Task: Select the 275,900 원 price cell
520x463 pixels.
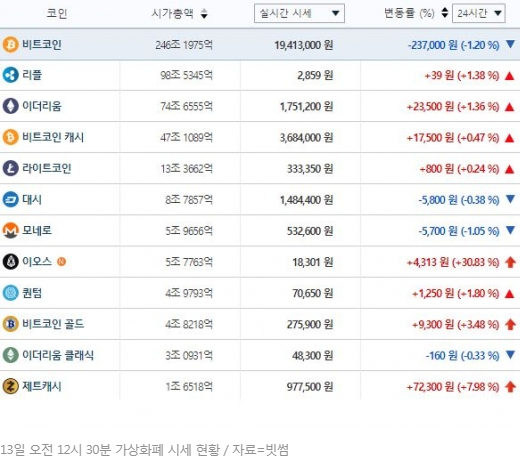Action: click(x=310, y=324)
